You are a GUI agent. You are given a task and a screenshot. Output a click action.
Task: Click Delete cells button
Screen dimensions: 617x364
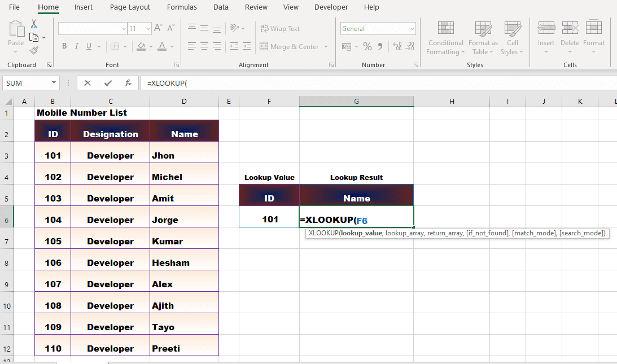[x=570, y=37]
